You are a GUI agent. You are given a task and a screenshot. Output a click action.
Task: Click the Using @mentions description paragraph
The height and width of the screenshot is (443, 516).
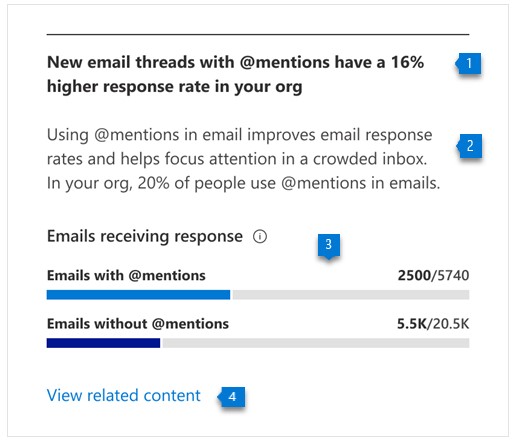(x=243, y=159)
